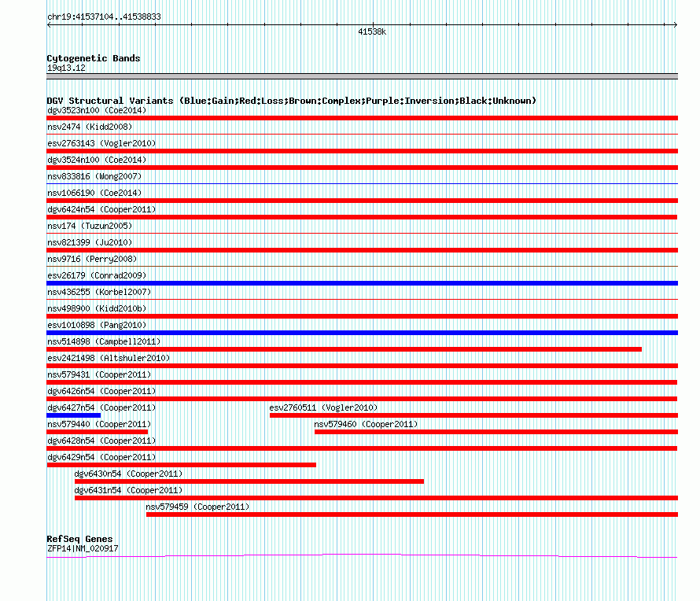Click the magenta ZFP14 gene line
Image resolution: width=700 pixels, height=601 pixels.
pyautogui.click(x=362, y=556)
